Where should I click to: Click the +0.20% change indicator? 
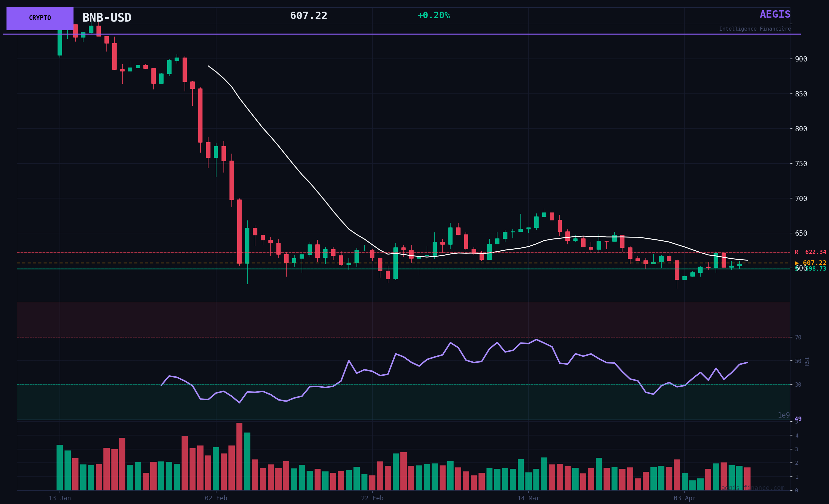pos(433,16)
